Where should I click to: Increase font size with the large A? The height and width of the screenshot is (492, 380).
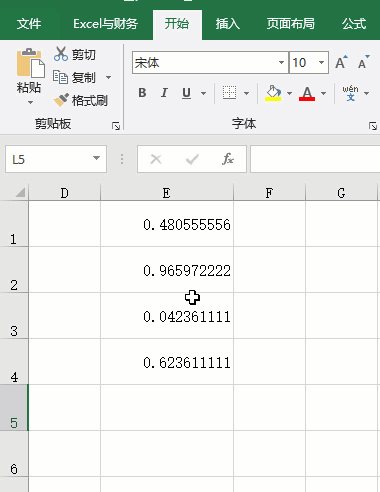pyautogui.click(x=341, y=62)
